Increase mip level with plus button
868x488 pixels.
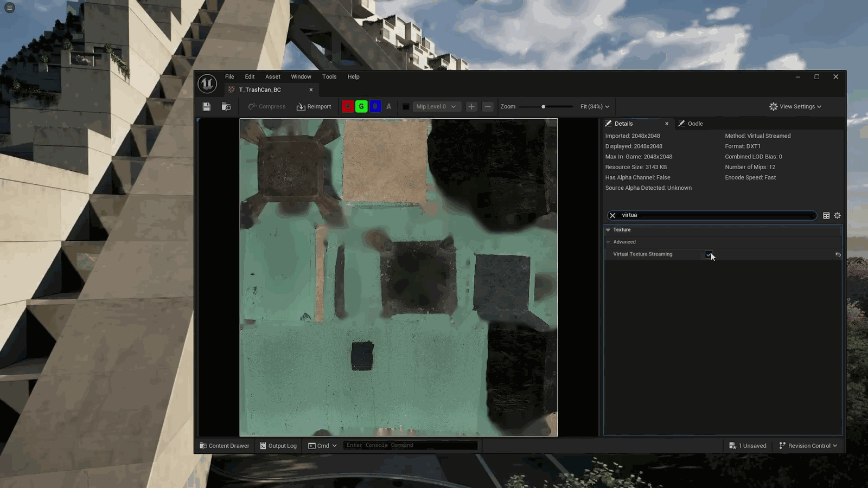click(x=471, y=107)
